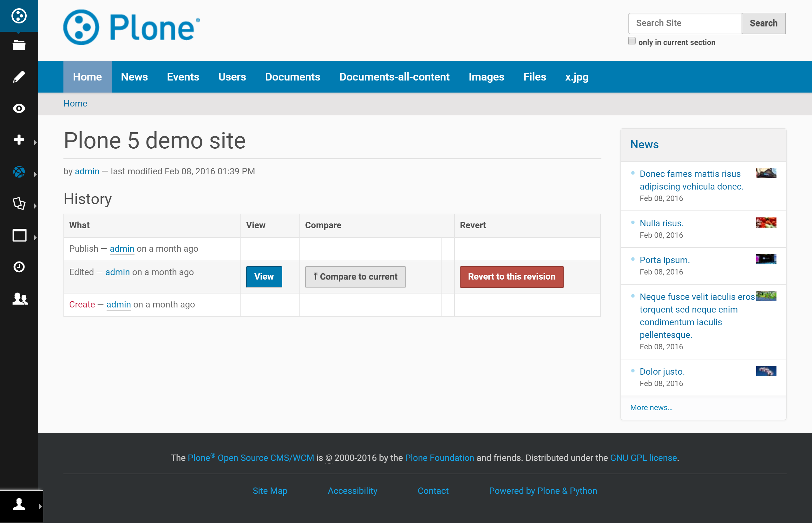
Task: Open 'Neque fusce velit iaculis eros' news item
Action: point(697,315)
